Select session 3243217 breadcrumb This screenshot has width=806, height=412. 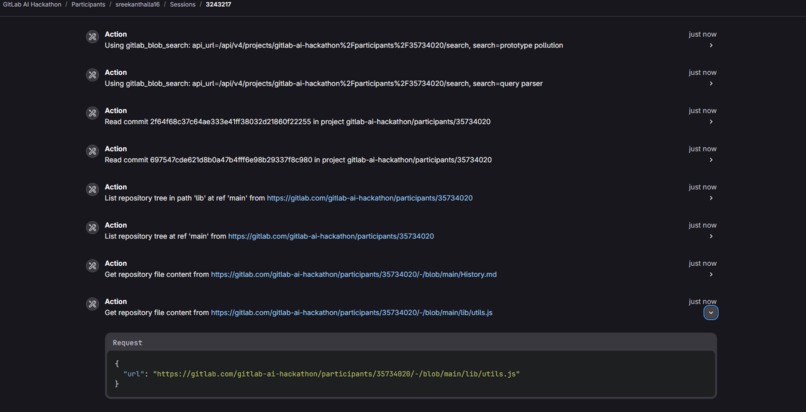point(218,5)
